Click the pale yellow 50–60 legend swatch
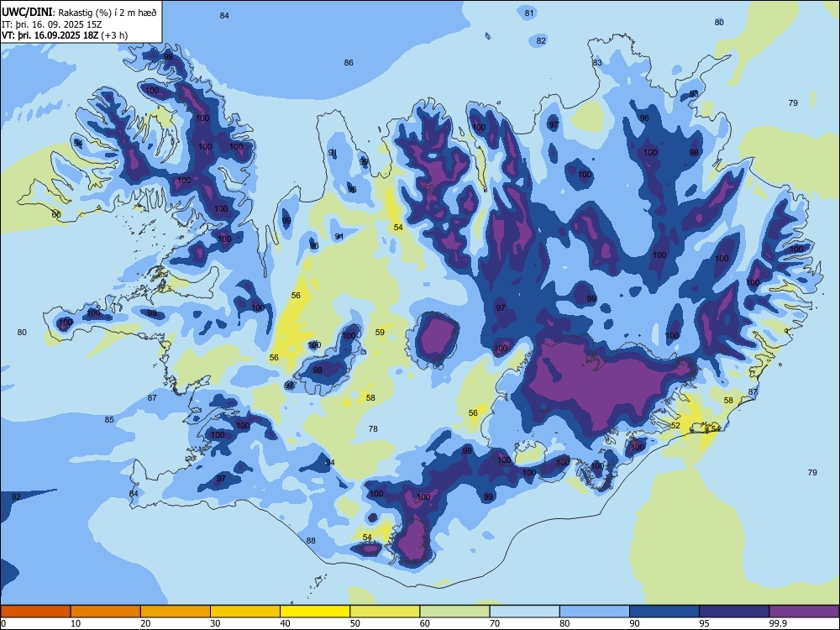This screenshot has width=840, height=630. [386, 612]
